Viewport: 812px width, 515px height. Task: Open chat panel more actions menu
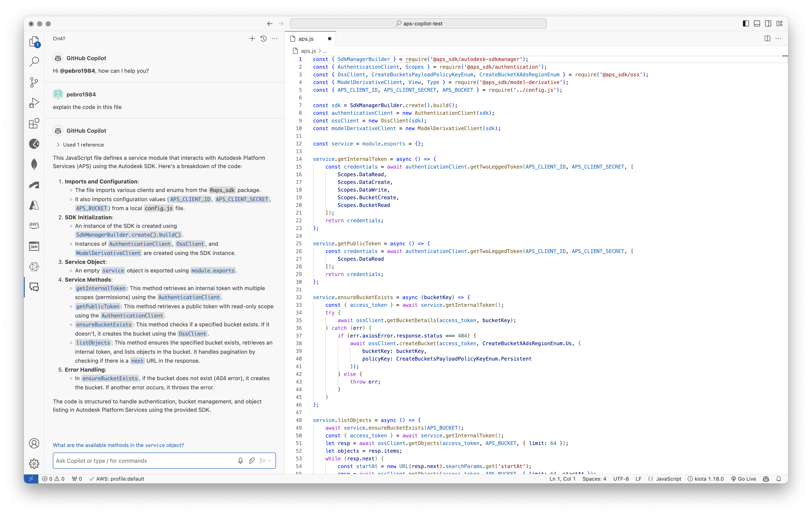click(x=275, y=38)
